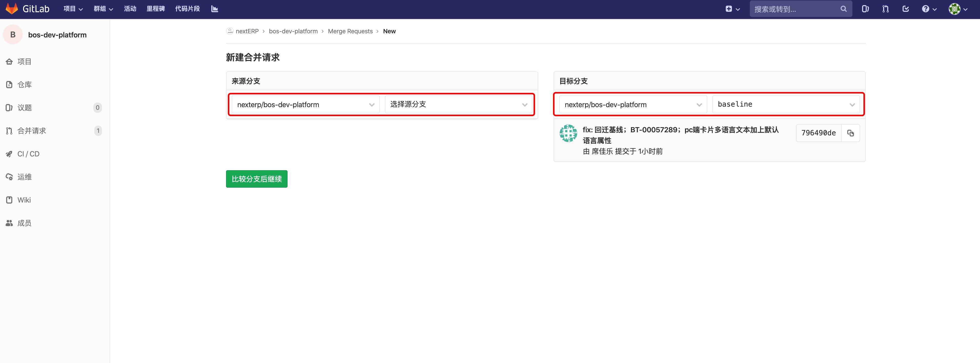Open commit titled fix: 回迁基线
The height and width of the screenshot is (363, 980).
click(681, 135)
